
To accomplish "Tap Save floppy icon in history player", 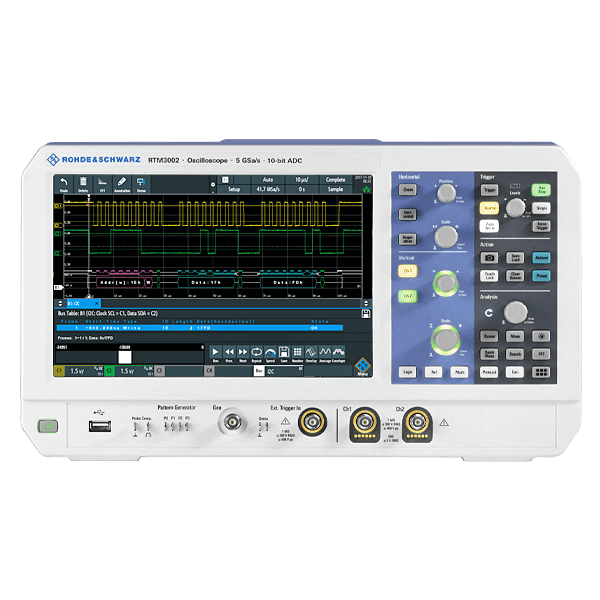I will pyautogui.click(x=284, y=353).
